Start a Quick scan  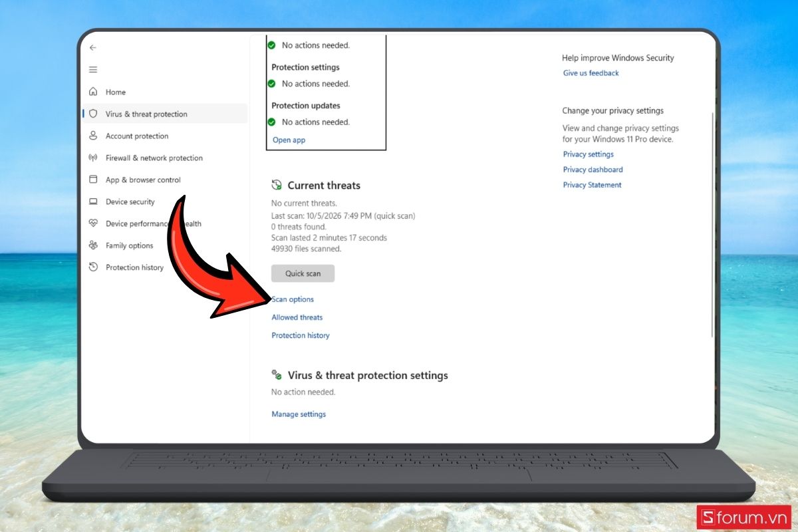tap(303, 273)
